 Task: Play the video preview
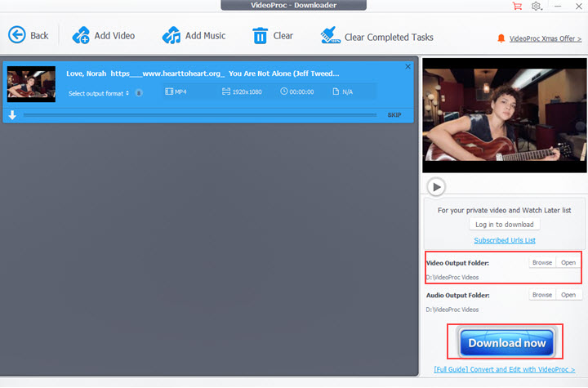pos(437,187)
